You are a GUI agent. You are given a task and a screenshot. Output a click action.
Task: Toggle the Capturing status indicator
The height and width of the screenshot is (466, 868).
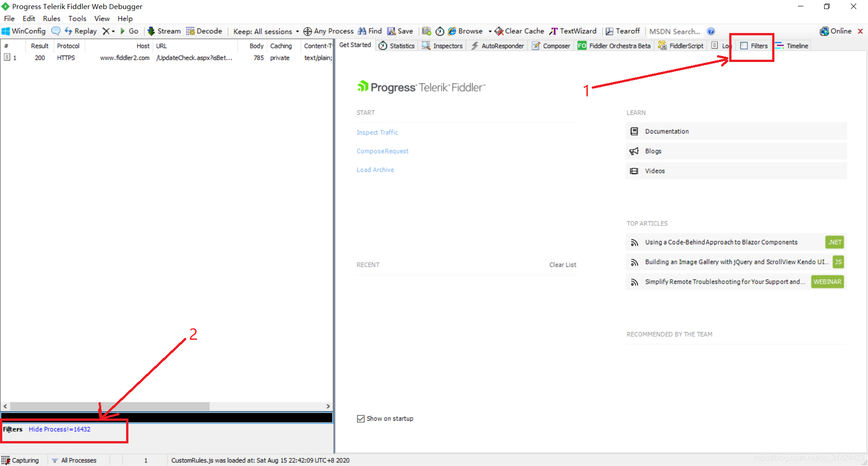20,460
